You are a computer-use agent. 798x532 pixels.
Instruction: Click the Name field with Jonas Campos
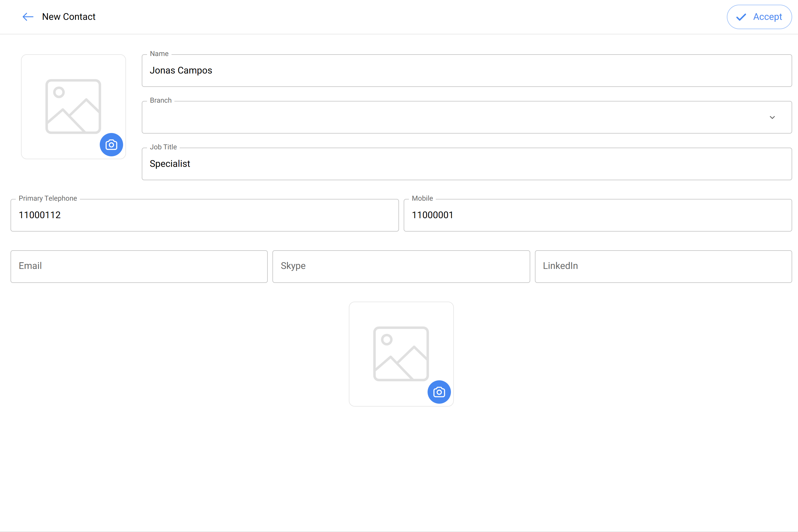[467, 71]
